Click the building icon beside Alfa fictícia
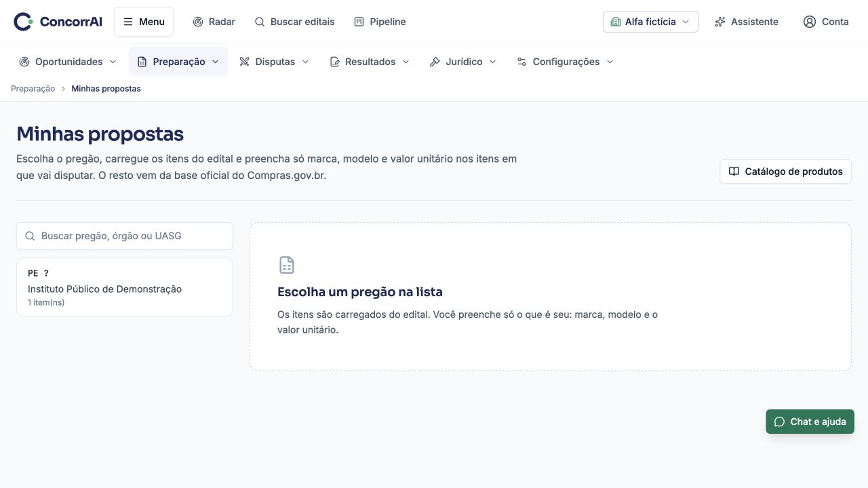The height and width of the screenshot is (488, 868). [x=616, y=22]
